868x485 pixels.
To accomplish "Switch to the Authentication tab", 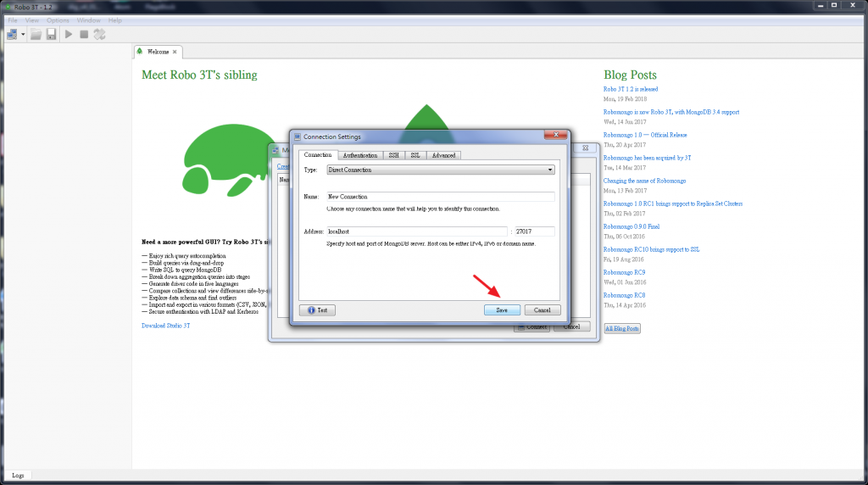I will click(359, 155).
